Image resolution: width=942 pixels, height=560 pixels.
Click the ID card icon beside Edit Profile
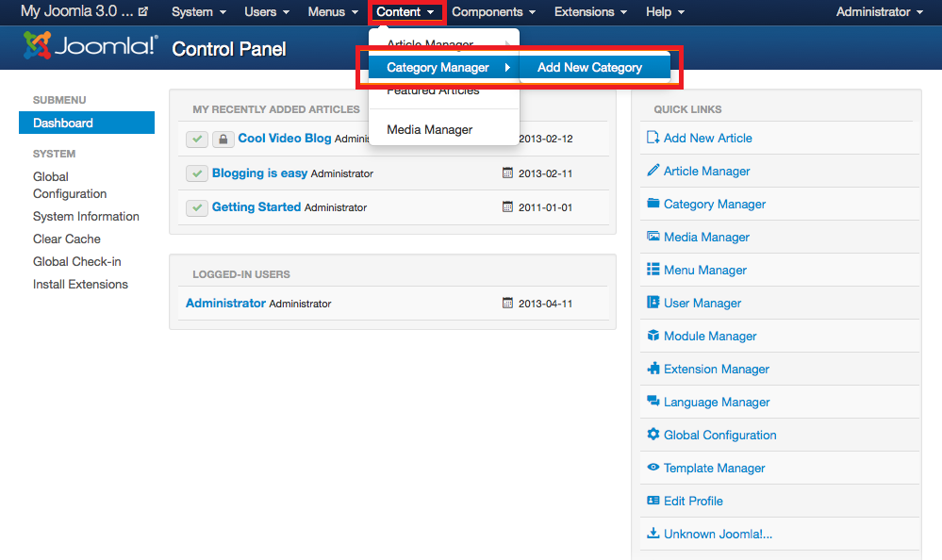(x=653, y=500)
